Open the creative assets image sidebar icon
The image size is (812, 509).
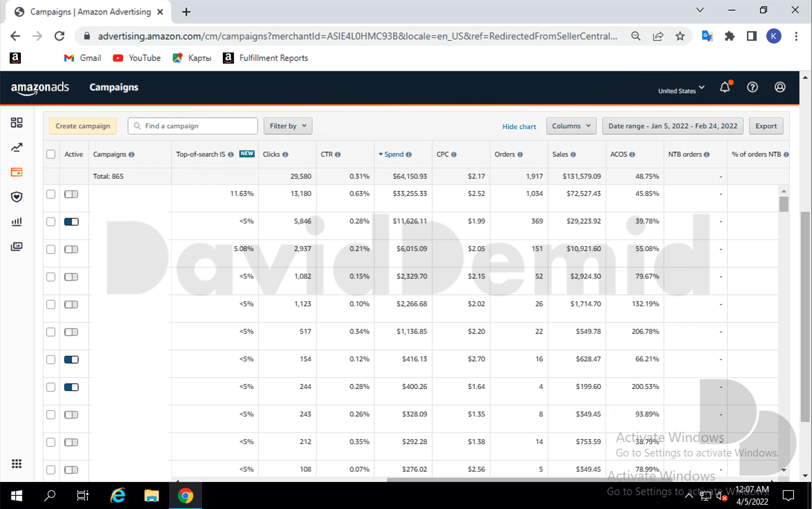(x=17, y=247)
